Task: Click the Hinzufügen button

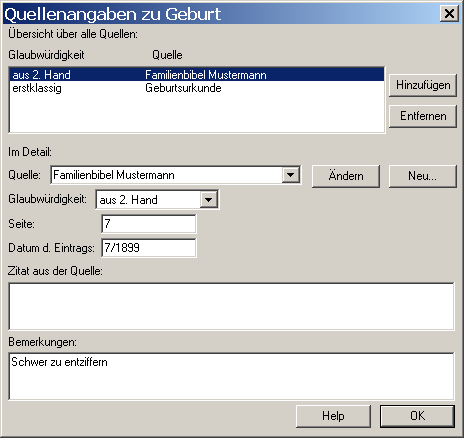Action: [423, 85]
